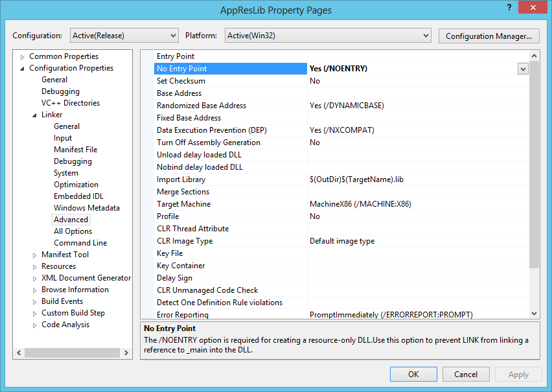Select VC++ Directories in the tree
This screenshot has height=392, width=552.
pyautogui.click(x=71, y=103)
